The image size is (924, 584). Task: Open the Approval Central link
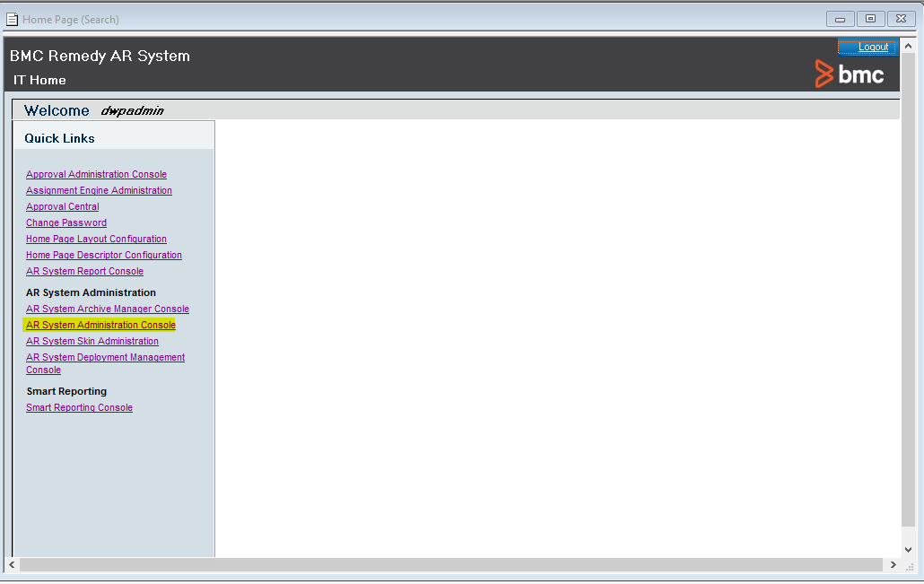coord(63,207)
